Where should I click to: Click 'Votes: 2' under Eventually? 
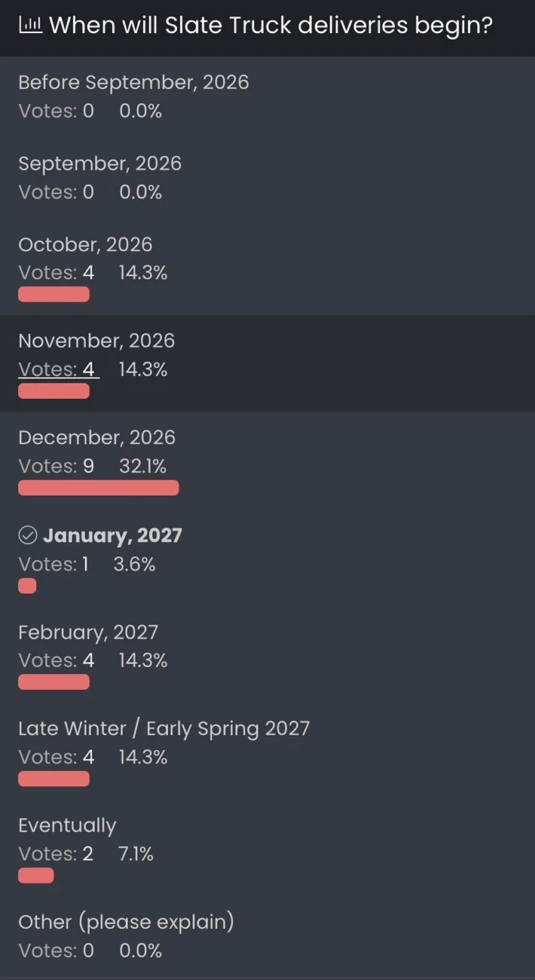click(56, 853)
